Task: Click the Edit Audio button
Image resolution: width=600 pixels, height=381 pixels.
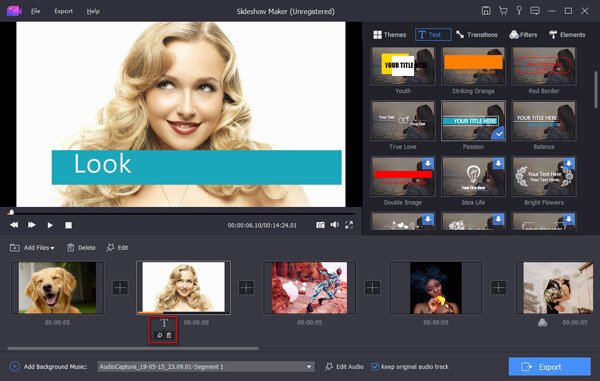Action: (344, 366)
